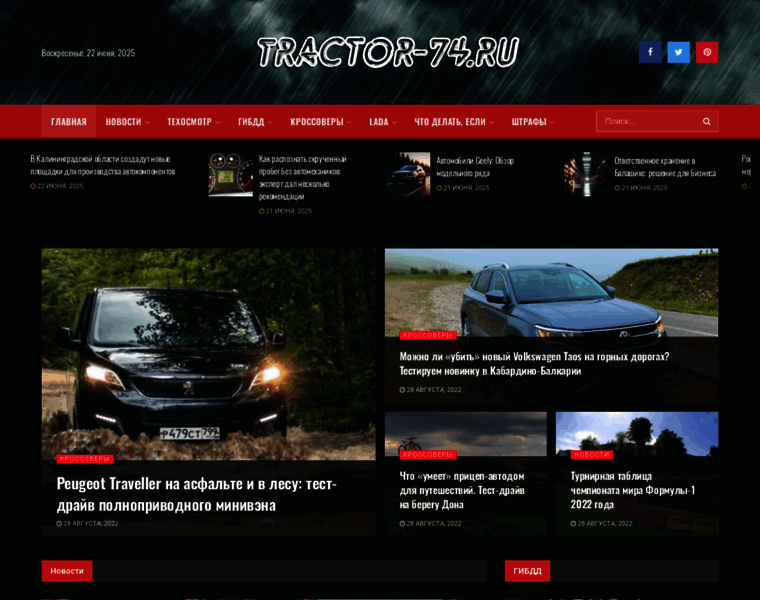Viewport: 760px width, 600px height.
Task: Open the ШТРАФЫ menu item
Action: [529, 122]
